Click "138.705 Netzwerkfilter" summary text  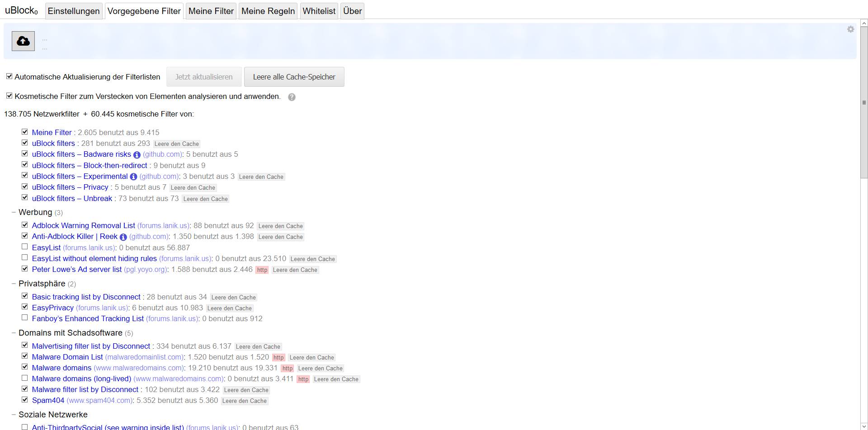42,114
